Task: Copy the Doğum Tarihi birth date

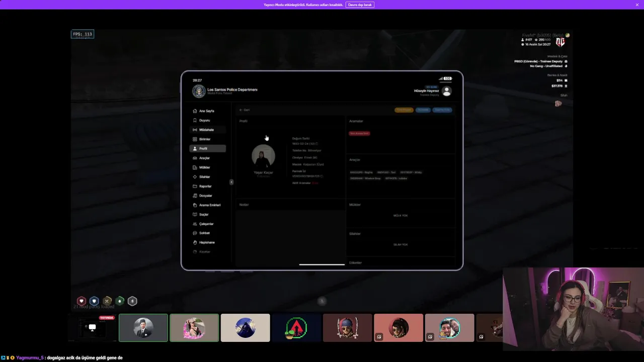Action: click(x=316, y=144)
